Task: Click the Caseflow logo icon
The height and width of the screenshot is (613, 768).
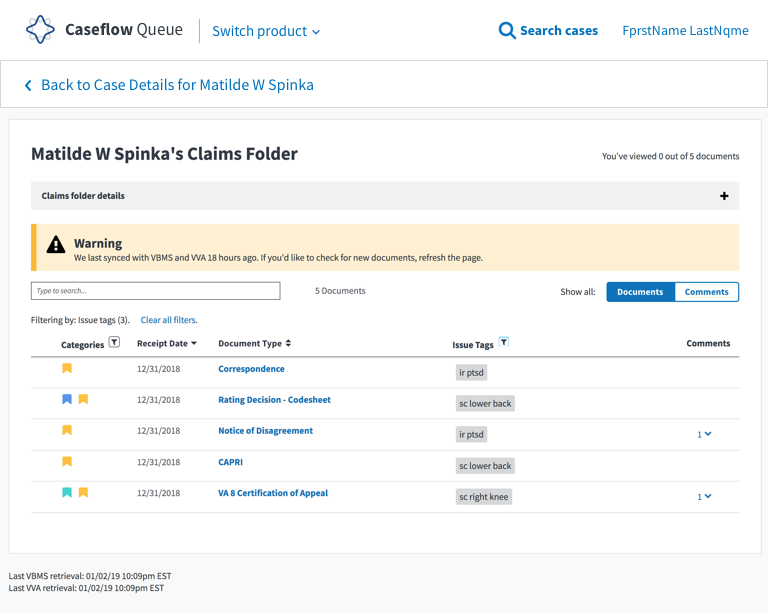Action: coord(40,29)
